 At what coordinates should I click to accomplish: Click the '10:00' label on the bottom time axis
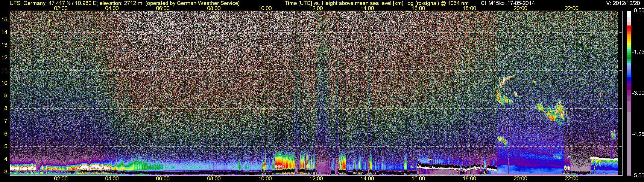point(265,179)
